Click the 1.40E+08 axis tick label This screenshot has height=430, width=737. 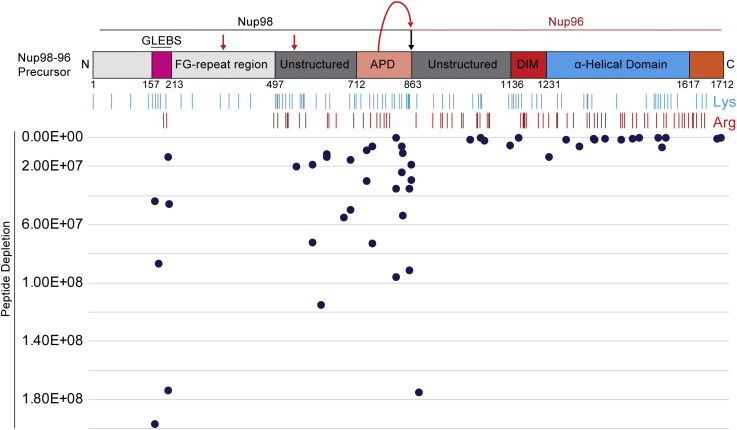(52, 340)
